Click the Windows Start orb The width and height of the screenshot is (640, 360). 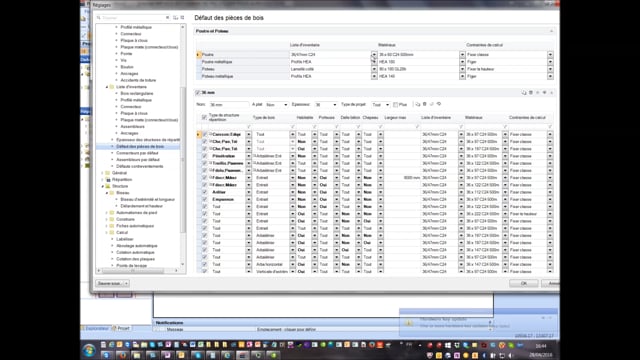(x=89, y=350)
